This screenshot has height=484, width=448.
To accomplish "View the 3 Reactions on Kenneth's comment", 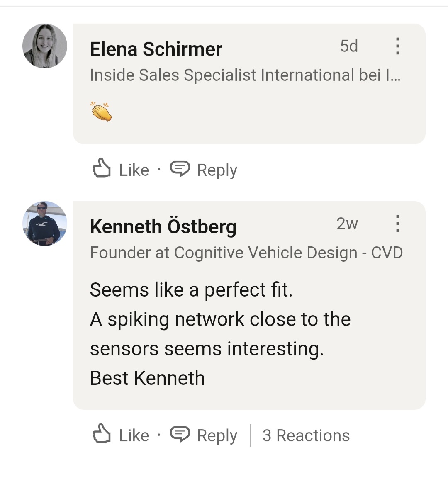I will point(306,435).
